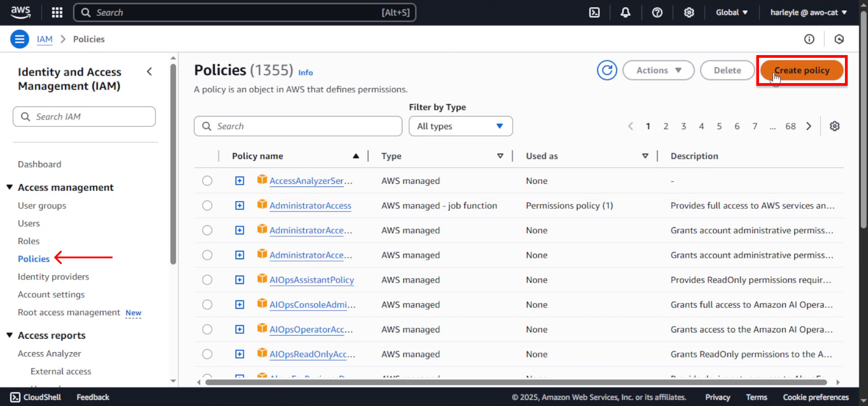
Task: Refresh the policies list
Action: (607, 70)
